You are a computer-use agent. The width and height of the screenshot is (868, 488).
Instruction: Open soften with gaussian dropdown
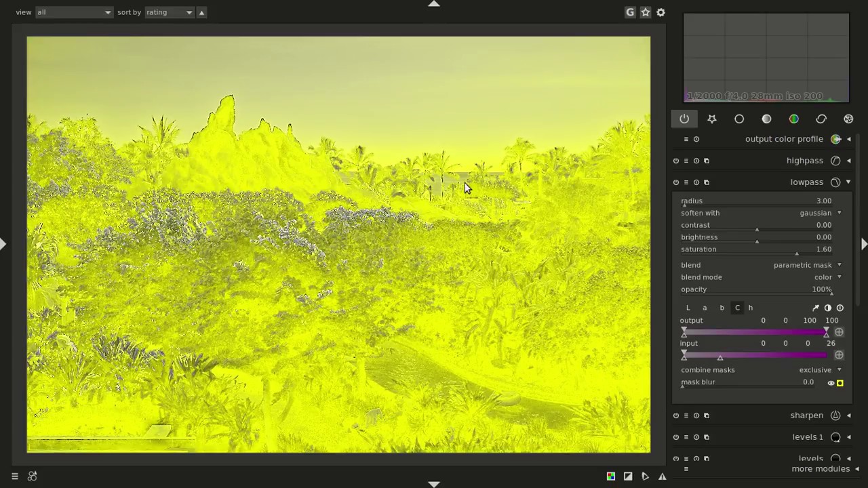pyautogui.click(x=762, y=213)
